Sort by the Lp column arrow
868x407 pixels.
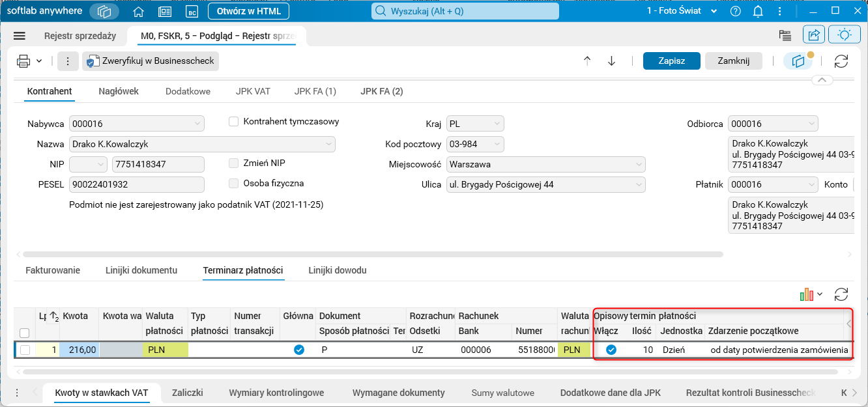[x=54, y=316]
